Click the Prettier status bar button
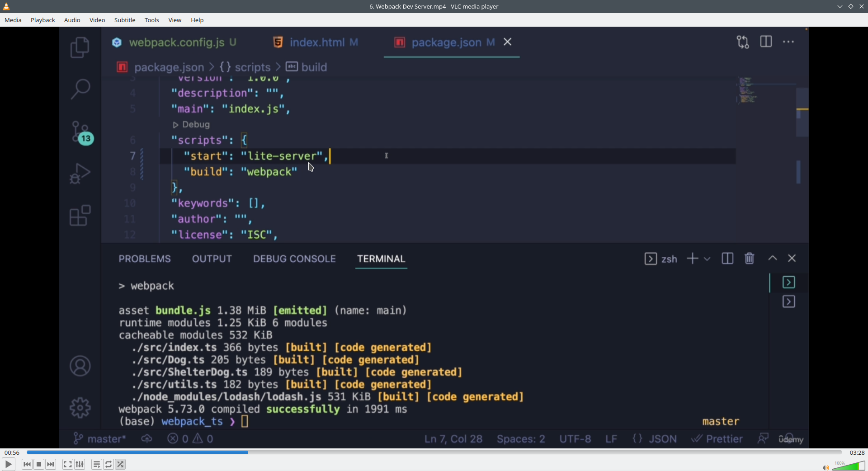Viewport: 868px width, 471px height. (717, 439)
